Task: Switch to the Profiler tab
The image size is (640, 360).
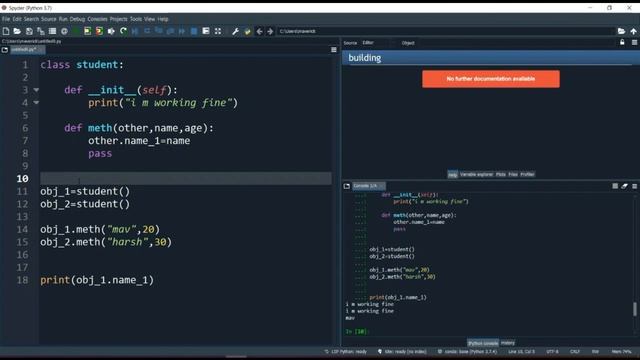Action: (527, 174)
